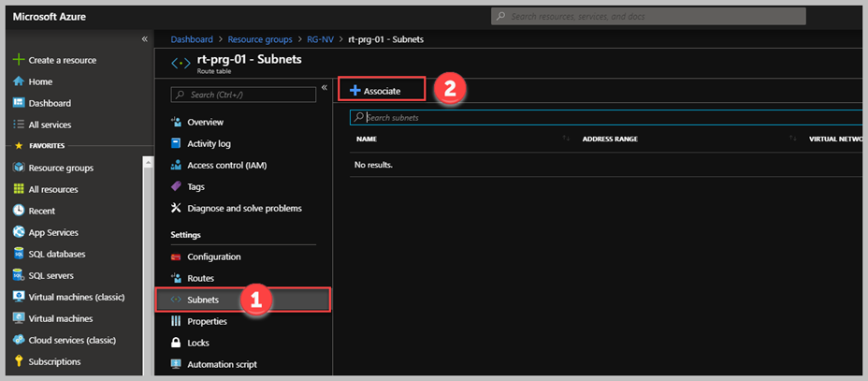Click the Microsoft Azure title
Image resolution: width=868 pixels, height=381 pixels.
click(49, 17)
